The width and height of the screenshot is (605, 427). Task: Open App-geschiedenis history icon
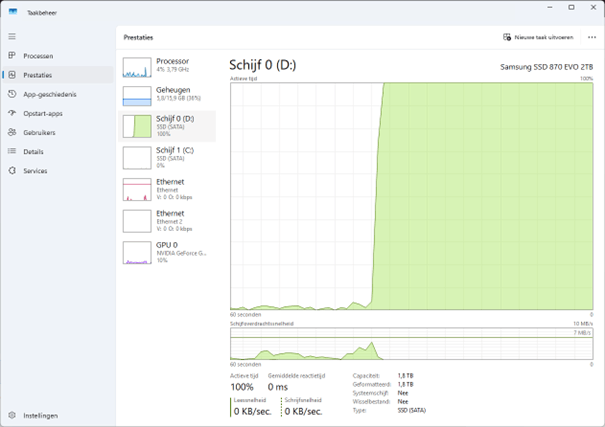point(12,94)
